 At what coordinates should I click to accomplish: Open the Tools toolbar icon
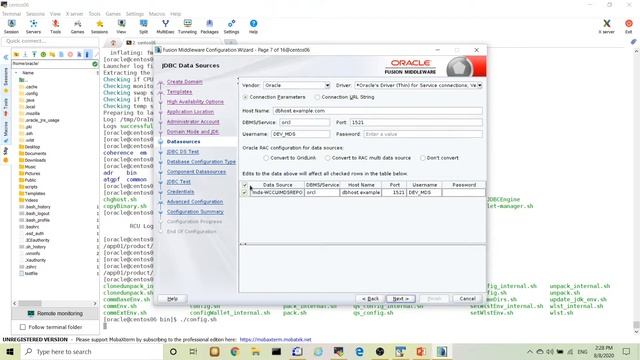(56, 26)
